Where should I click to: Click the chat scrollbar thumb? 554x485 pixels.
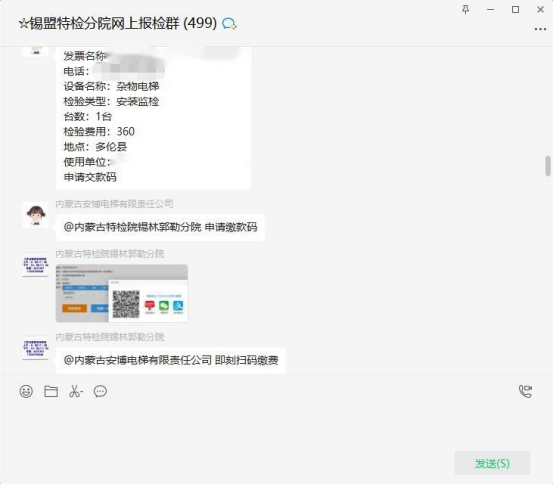coord(548,166)
